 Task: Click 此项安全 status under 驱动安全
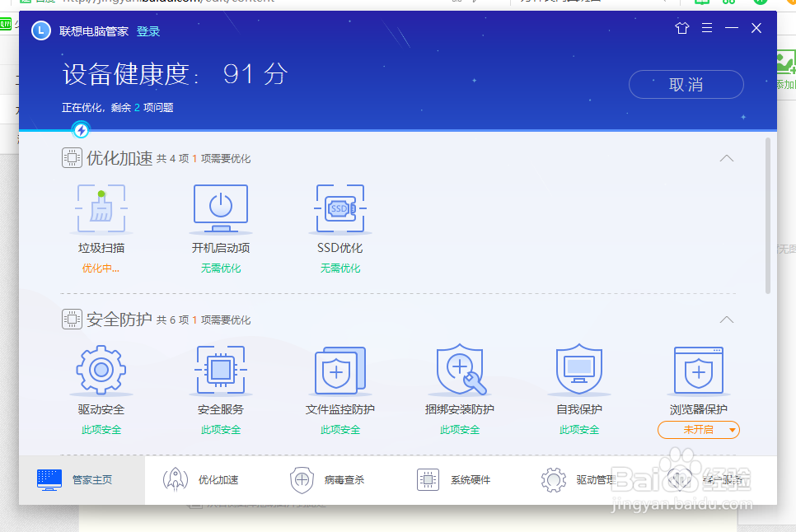(x=101, y=430)
